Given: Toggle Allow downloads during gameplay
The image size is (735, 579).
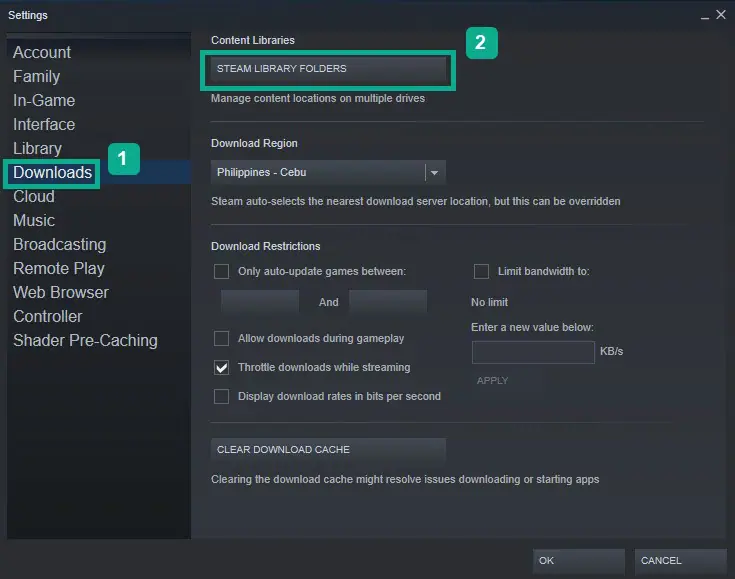Looking at the screenshot, I should (221, 338).
